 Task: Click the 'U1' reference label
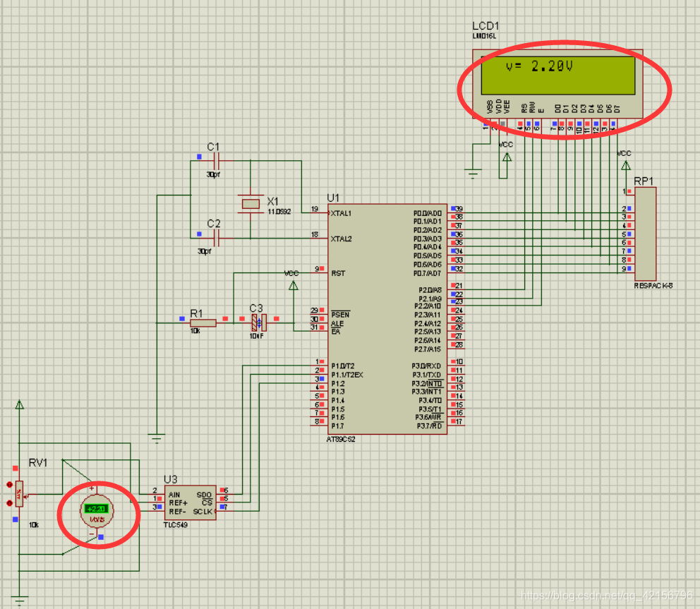click(x=333, y=198)
